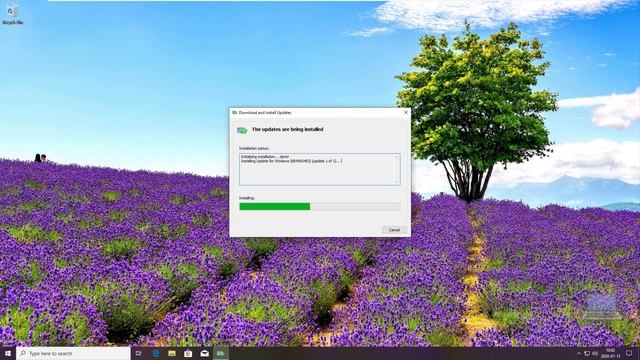Open the Action Center notifications icon
The width and height of the screenshot is (640, 360).
click(629, 353)
